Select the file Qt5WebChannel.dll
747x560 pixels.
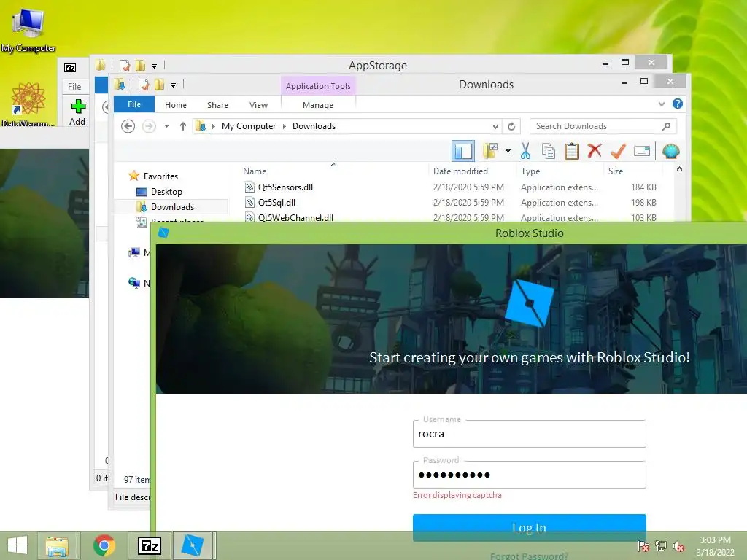coord(295,217)
